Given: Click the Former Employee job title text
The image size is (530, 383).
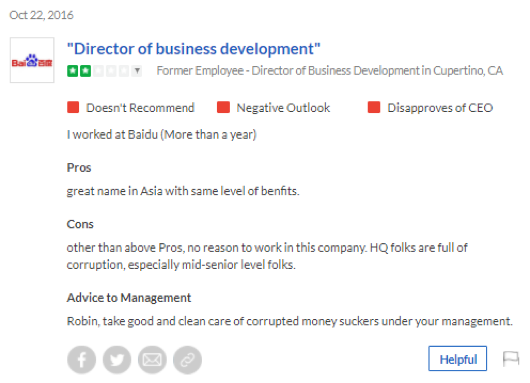Looking at the screenshot, I should pos(330,71).
